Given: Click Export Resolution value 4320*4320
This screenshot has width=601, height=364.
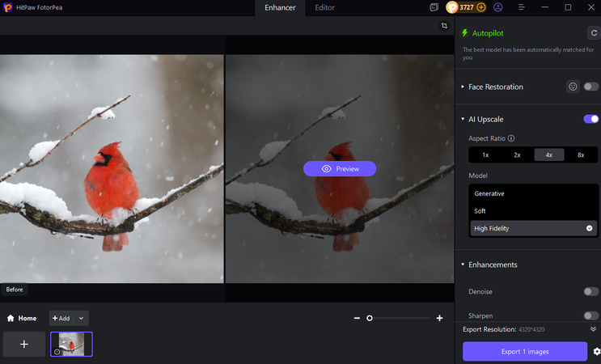Looking at the screenshot, I should 531,329.
